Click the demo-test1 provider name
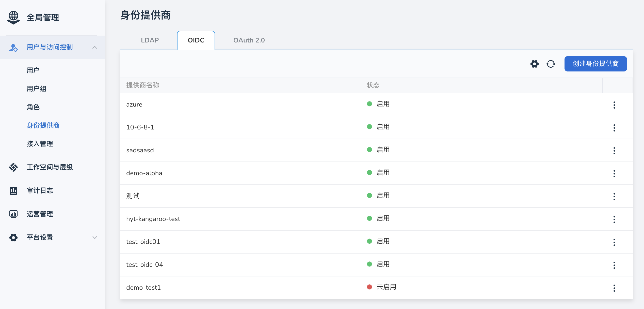This screenshot has width=644, height=309. click(x=143, y=287)
